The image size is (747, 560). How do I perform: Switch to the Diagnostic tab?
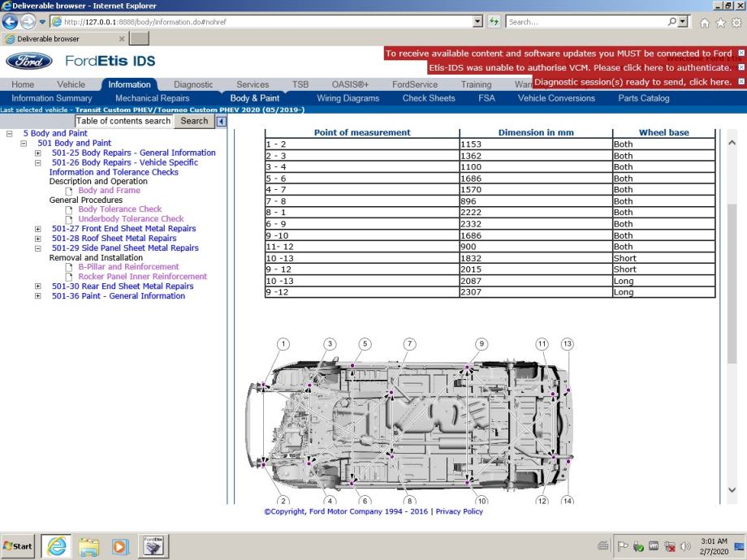[x=193, y=84]
